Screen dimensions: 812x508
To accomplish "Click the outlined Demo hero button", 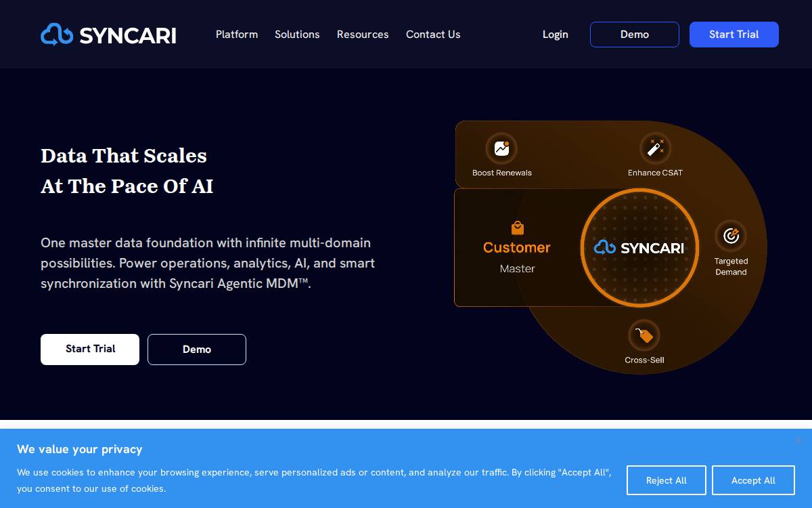I will pos(197,350).
